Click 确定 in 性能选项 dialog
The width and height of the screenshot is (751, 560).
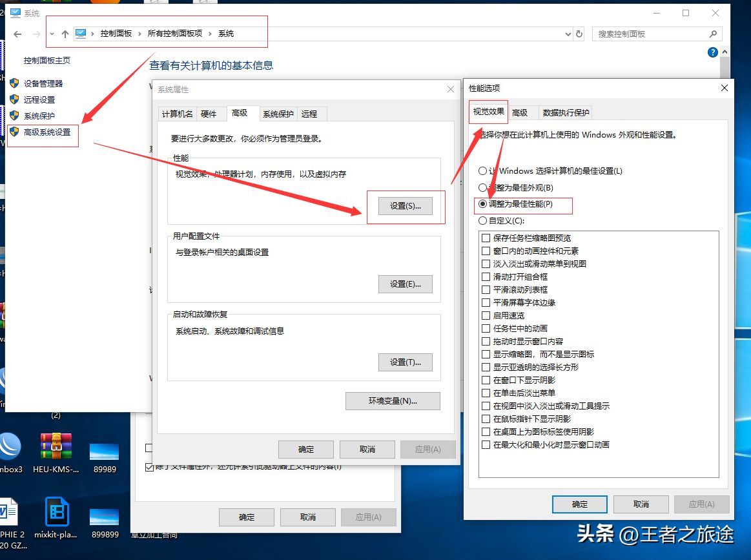tap(579, 504)
